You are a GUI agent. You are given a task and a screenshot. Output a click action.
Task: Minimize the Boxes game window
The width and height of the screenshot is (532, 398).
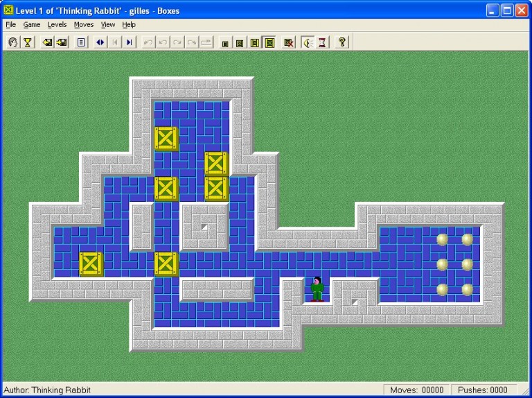[x=493, y=10]
